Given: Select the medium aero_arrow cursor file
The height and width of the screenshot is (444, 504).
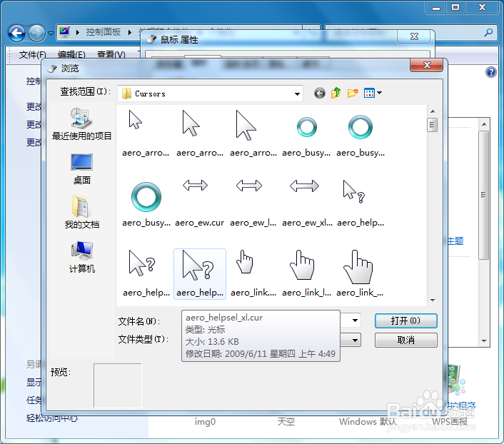Looking at the screenshot, I should [200, 133].
